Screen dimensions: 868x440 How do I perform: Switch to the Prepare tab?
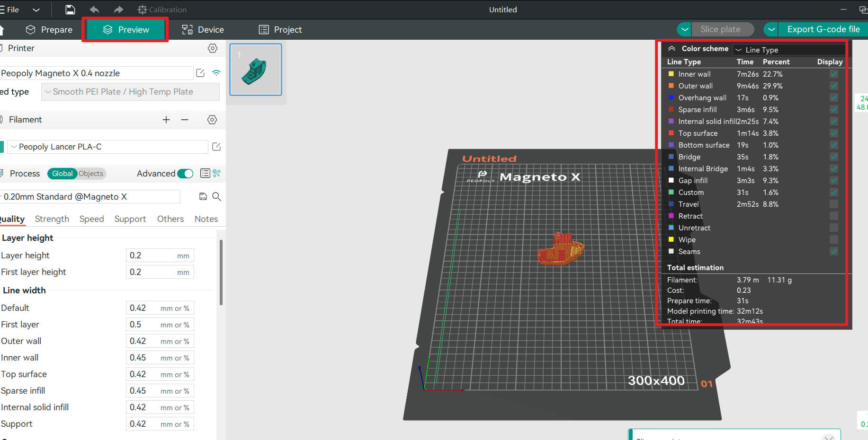(x=49, y=30)
